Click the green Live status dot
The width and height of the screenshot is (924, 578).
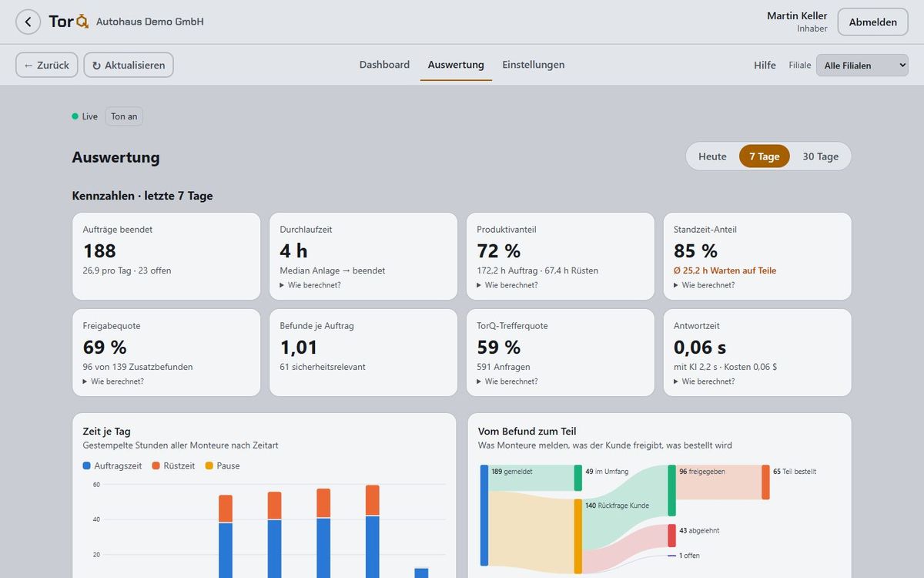point(75,116)
